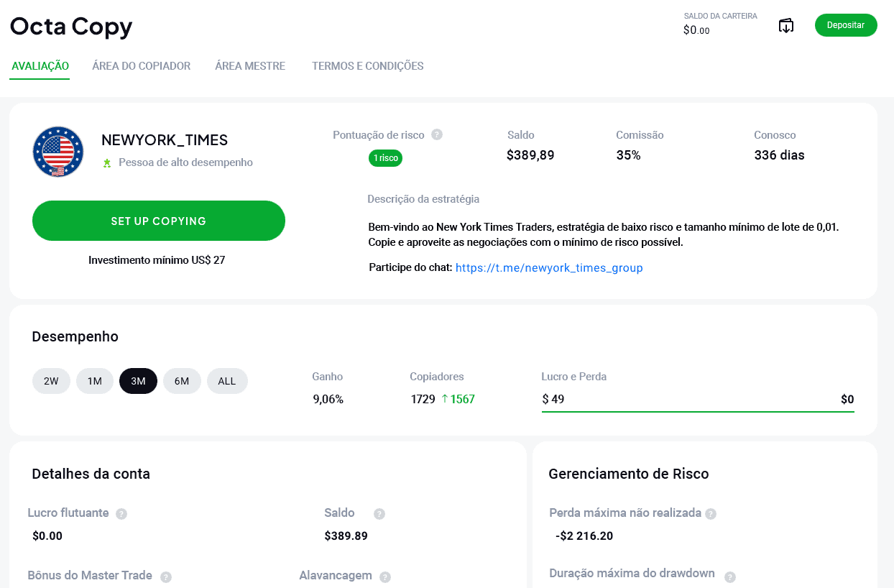This screenshot has height=588, width=894.
Task: Open help tooltip for Lucro flutuante
Action: click(x=121, y=513)
